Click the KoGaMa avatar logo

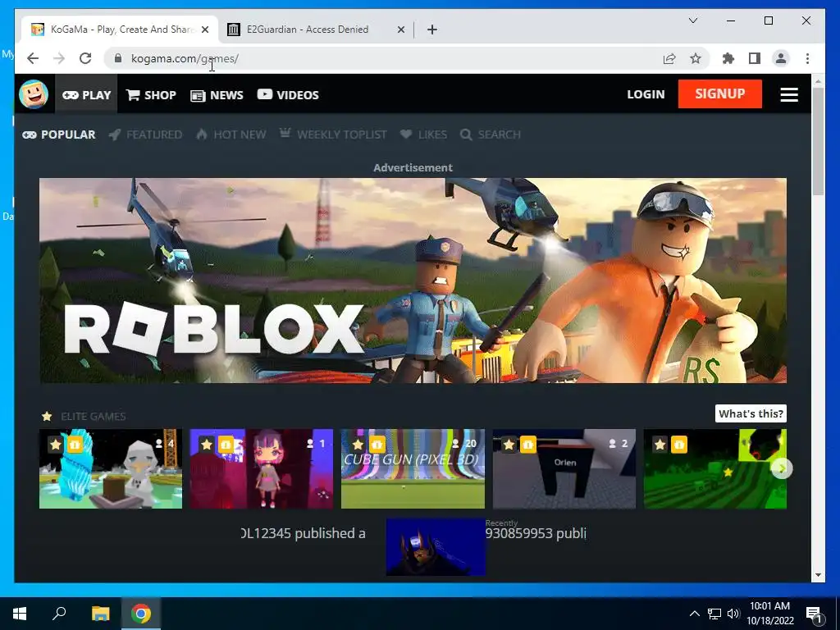coord(34,94)
